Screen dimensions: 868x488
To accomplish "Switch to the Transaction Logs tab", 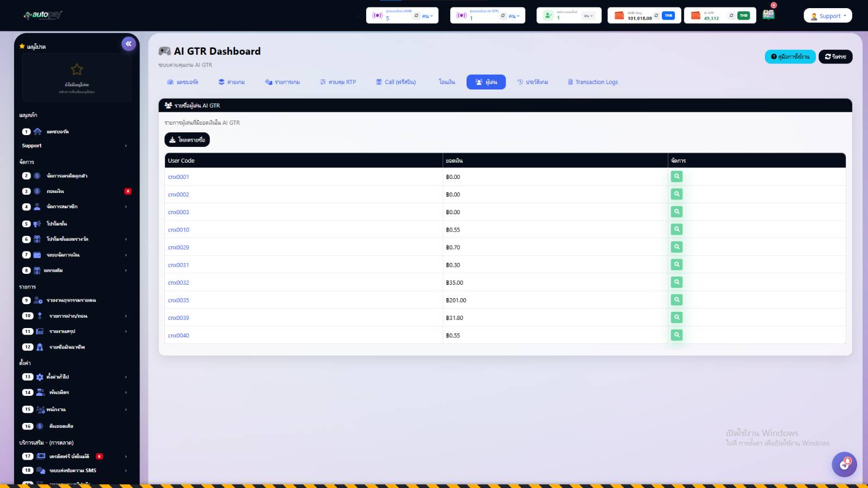I will coord(592,82).
